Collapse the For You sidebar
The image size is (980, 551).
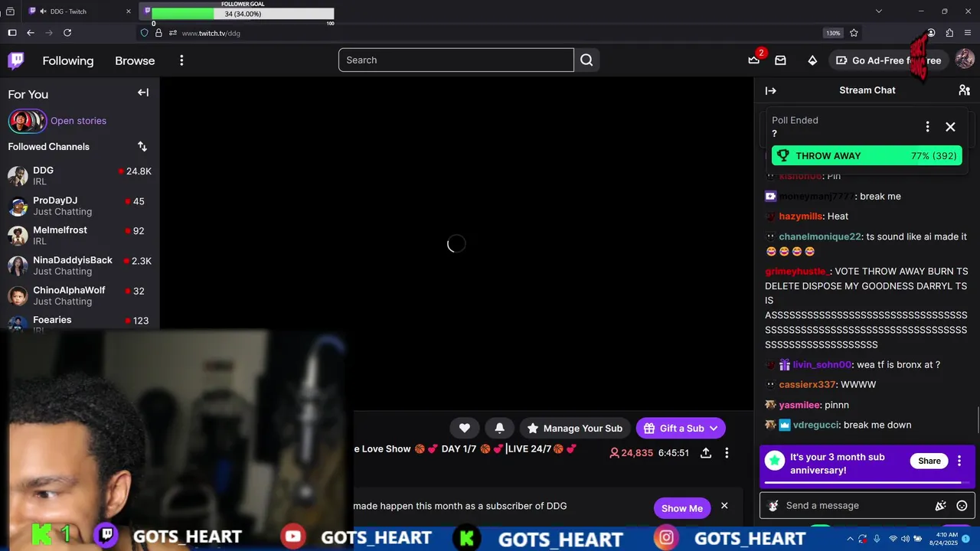pos(143,93)
